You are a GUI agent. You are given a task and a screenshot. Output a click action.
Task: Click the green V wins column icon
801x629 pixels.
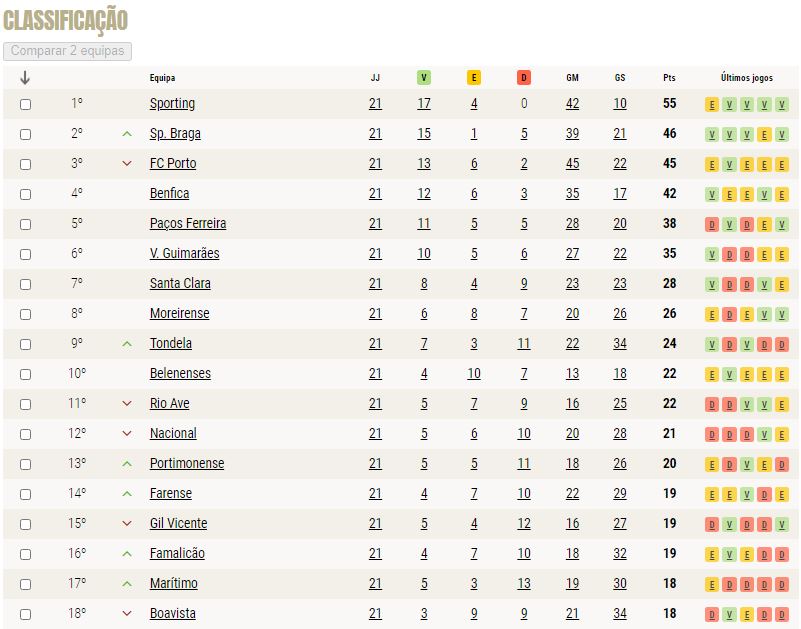click(423, 78)
